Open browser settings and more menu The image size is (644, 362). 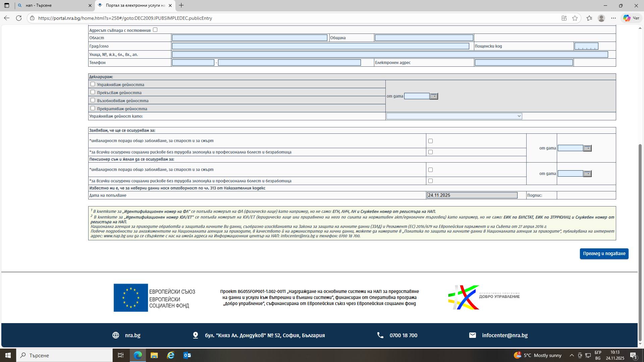pyautogui.click(x=613, y=18)
